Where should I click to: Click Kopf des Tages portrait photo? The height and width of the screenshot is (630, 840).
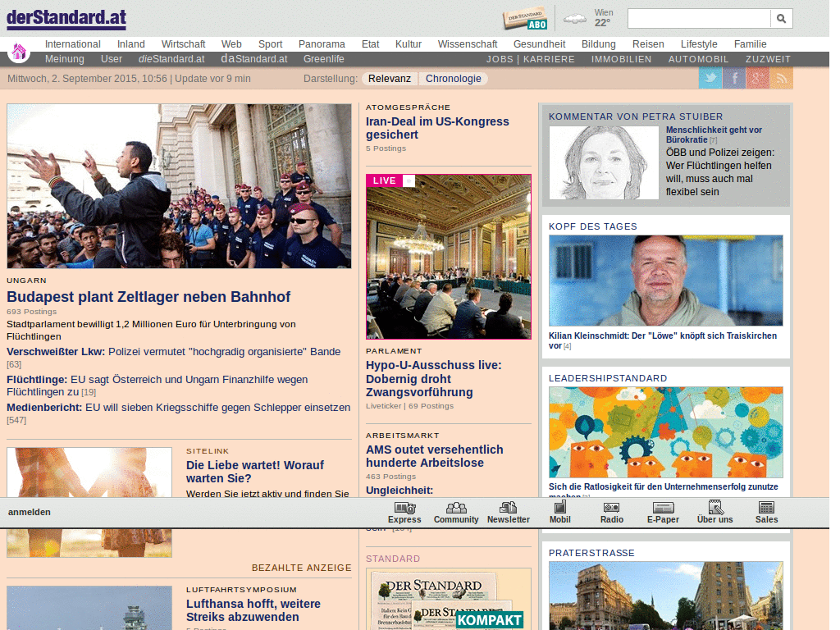point(666,281)
